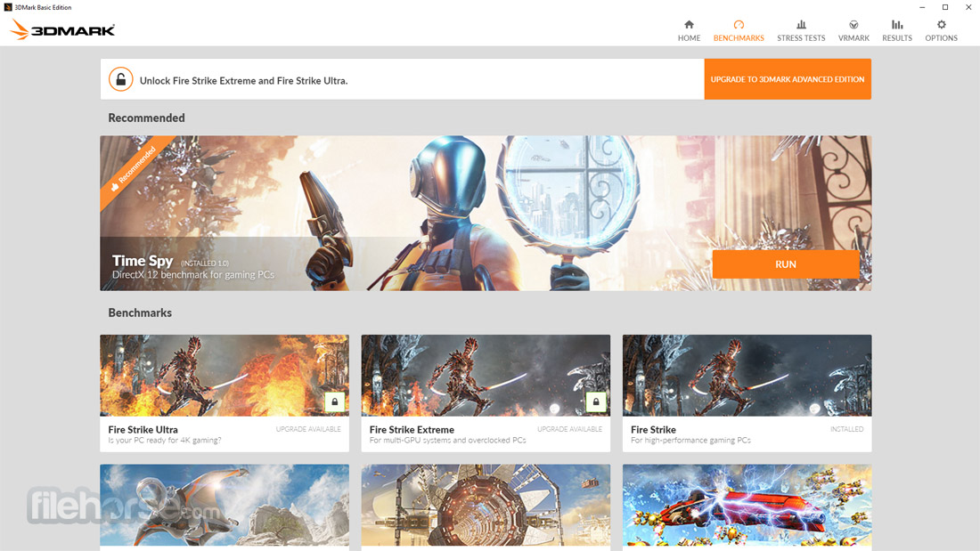The image size is (980, 551).
Task: Click UPGRADE AVAILABLE on Fire Strike Extreme
Action: (569, 429)
